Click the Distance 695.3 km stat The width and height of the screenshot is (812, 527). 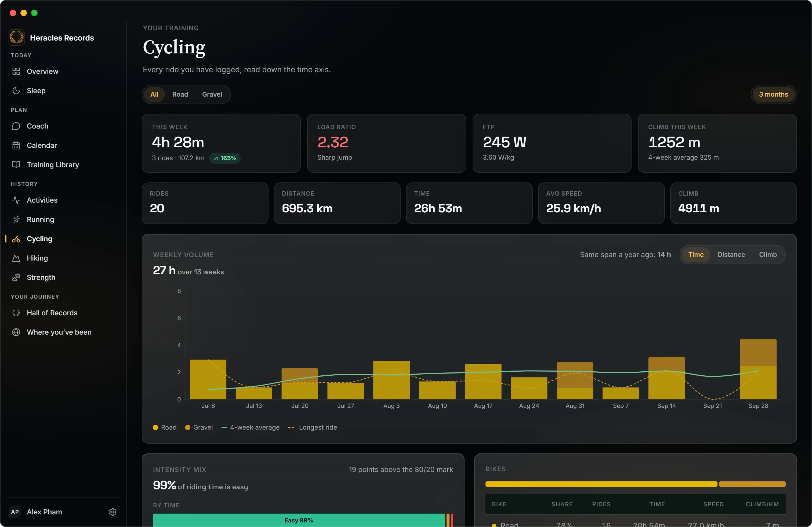click(337, 203)
